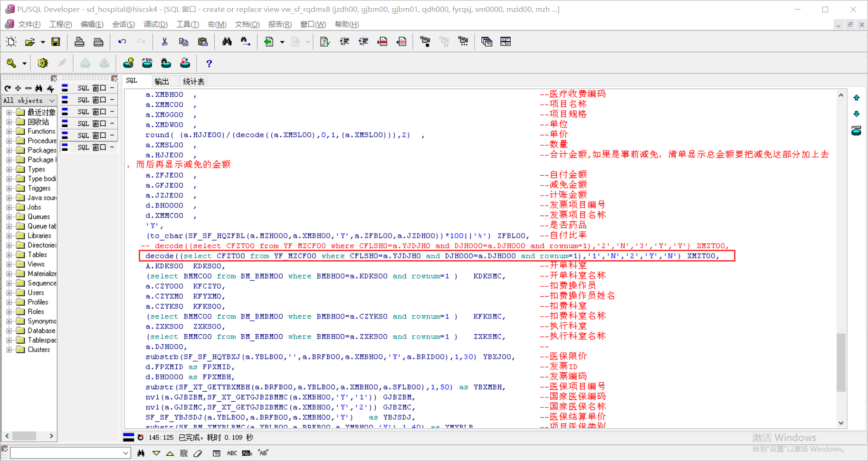Click the Find binoculars icon in main toolbar
This screenshot has height=461, width=868.
pos(227,42)
